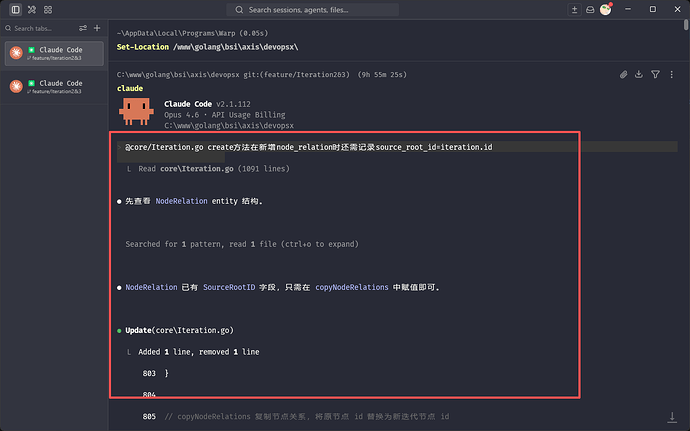Click green status indicator on non-highlighted tab
Viewport: 690px width, 431px height.
click(x=31, y=83)
